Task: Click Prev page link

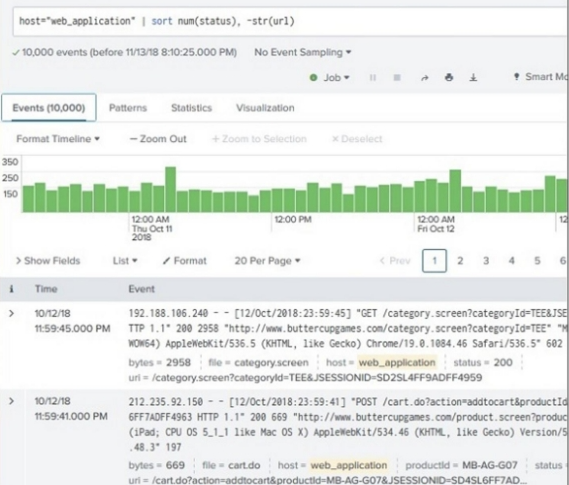Action: click(x=395, y=261)
